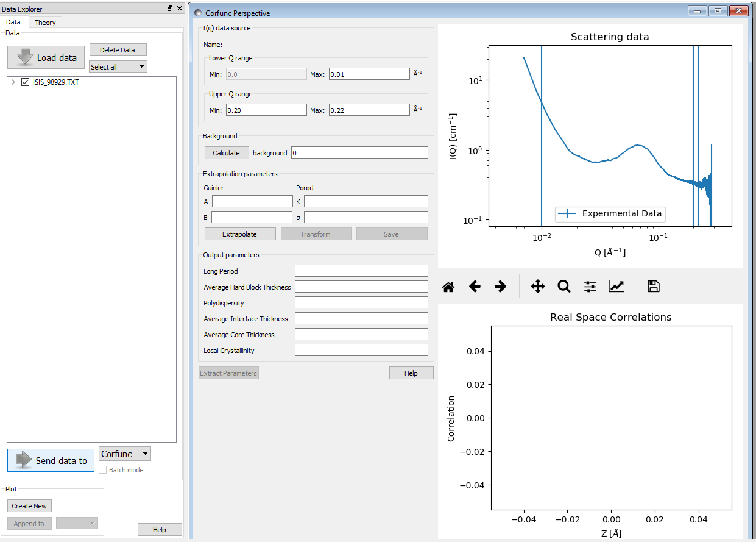Switch to the Theory tab
Viewport: 756px width, 542px height.
(44, 22)
